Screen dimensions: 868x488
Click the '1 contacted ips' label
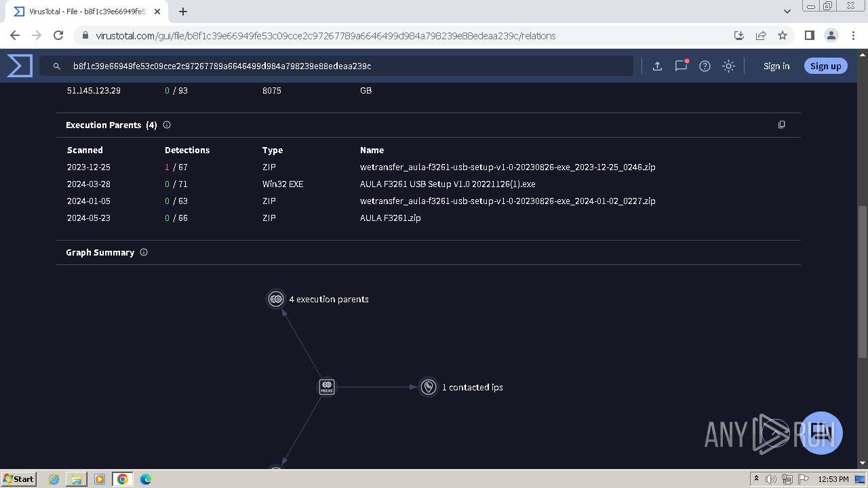coord(473,387)
